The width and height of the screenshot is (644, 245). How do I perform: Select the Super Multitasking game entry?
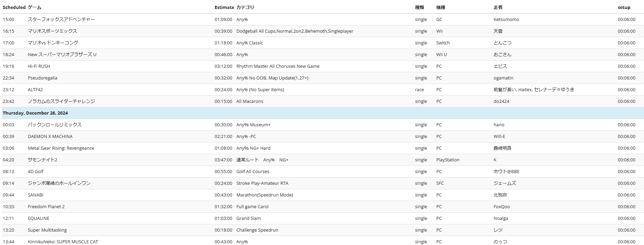[47, 230]
